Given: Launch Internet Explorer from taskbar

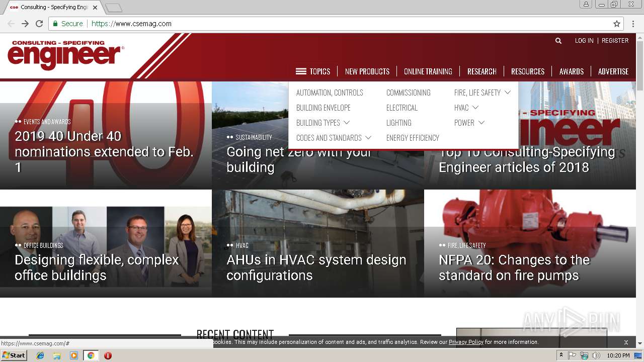Looking at the screenshot, I should 40,355.
